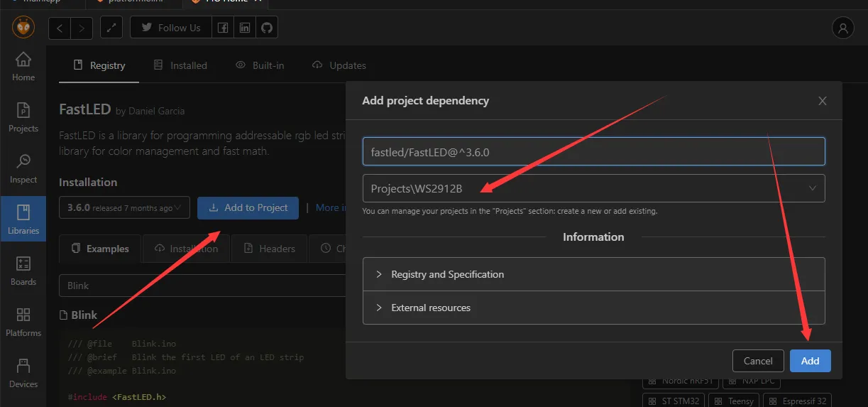The image size is (868, 407).
Task: Switch to the Updates tab
Action: [339, 65]
